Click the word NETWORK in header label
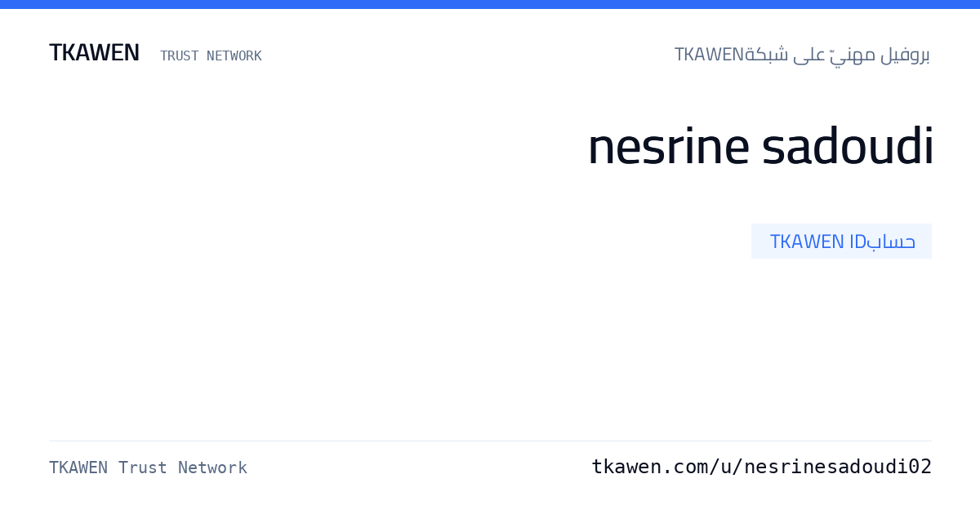Viewport: 980px width, 514px height. 234,55
